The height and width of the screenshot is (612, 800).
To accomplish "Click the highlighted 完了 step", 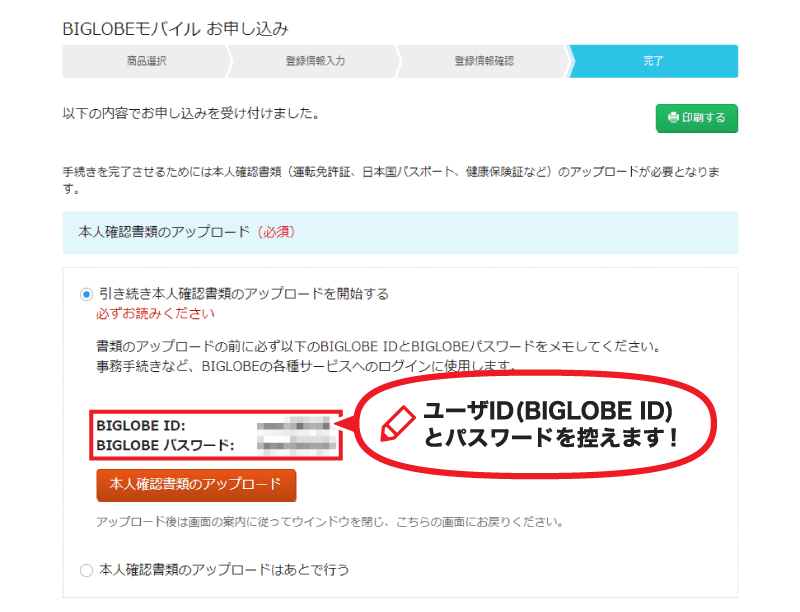I will pyautogui.click(x=653, y=61).
